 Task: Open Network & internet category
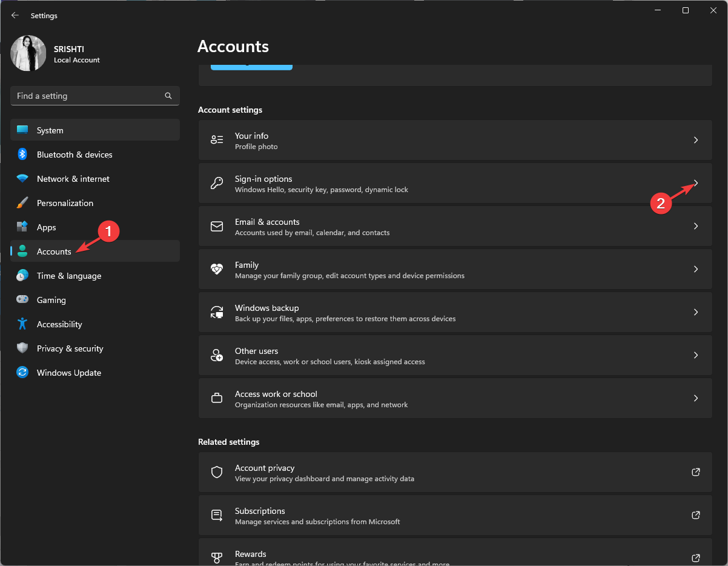[95, 179]
